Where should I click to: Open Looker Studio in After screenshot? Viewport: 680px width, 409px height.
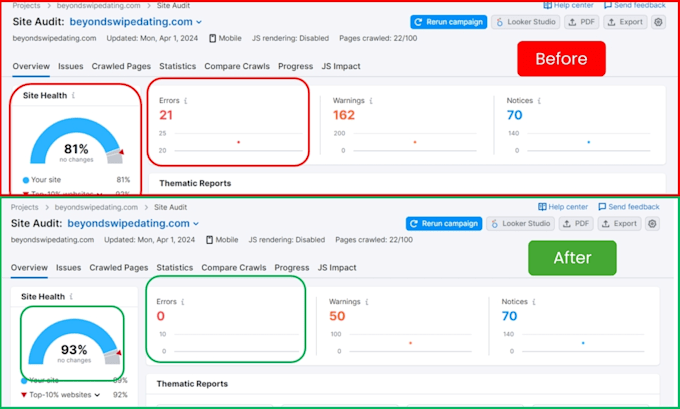(x=520, y=224)
